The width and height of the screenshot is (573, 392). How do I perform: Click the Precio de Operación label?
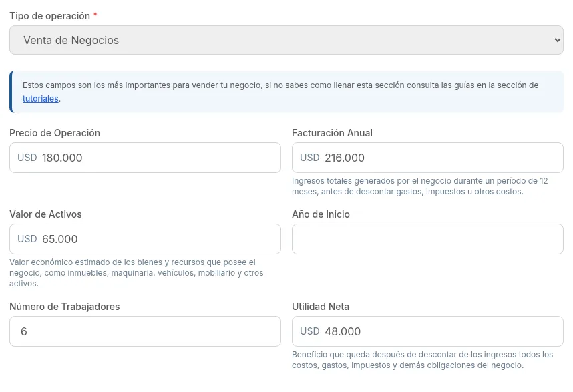pos(55,133)
